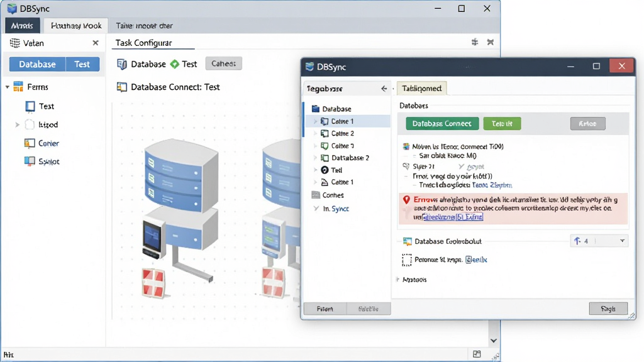Image resolution: width=644 pixels, height=362 pixels.
Task: Expand the kizod tree node arrow
Action: [x=17, y=125]
